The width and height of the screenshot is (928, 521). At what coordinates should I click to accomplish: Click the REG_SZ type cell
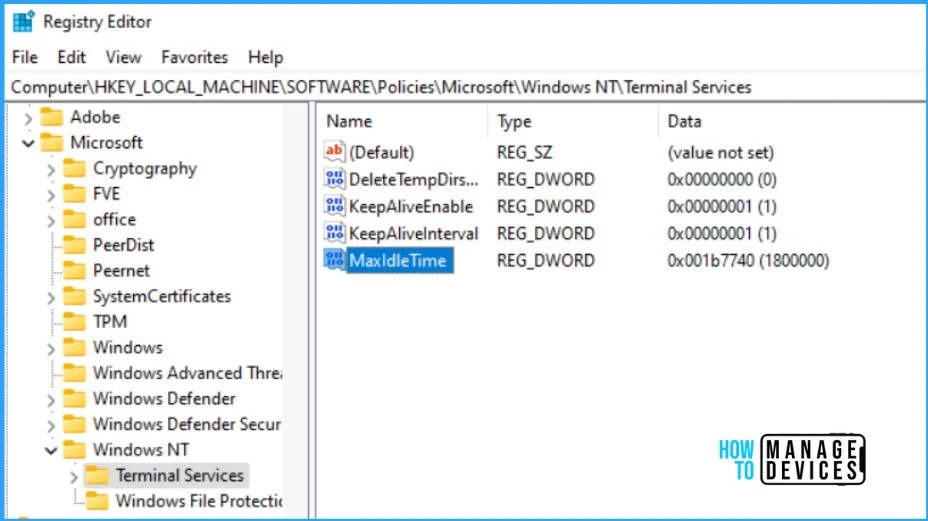[524, 153]
